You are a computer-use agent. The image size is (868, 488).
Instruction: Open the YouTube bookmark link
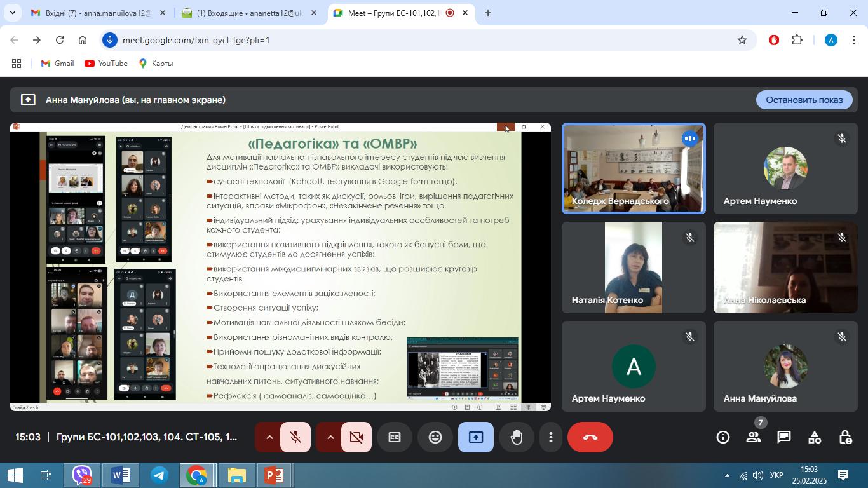pos(106,64)
